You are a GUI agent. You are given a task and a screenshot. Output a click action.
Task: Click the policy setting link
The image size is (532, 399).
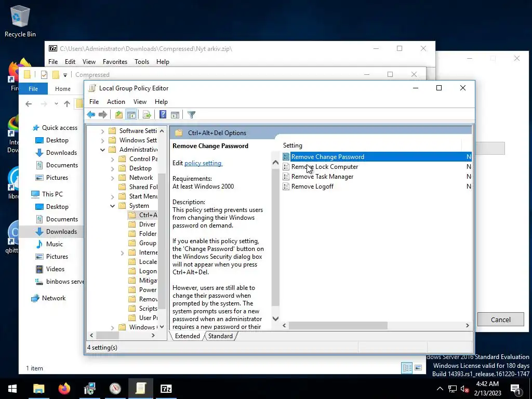[203, 163]
